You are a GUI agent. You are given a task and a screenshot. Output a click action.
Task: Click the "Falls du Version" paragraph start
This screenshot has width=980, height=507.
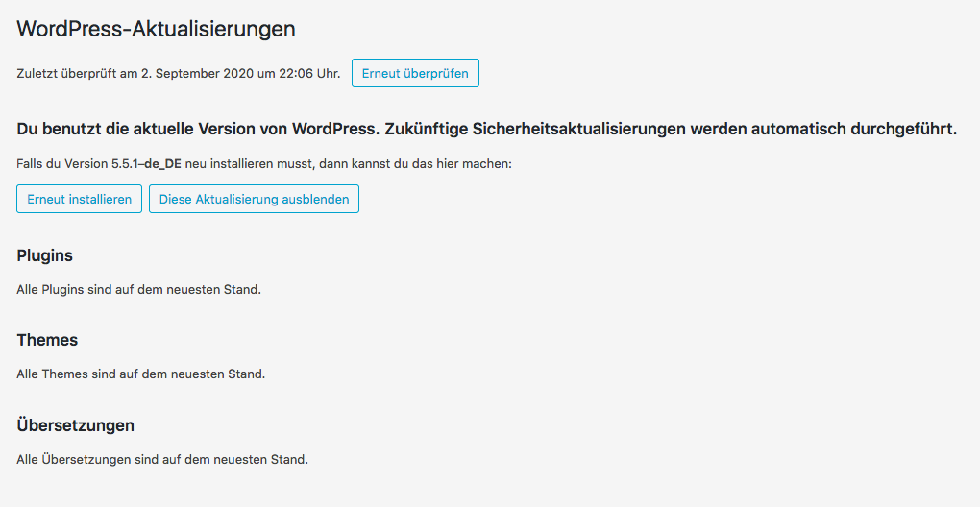[61, 164]
